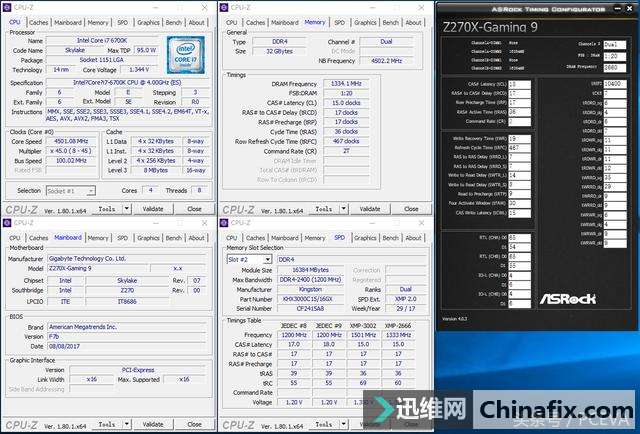
Task: Click the Part Number 'KHX3000C15/16GX'
Action: point(310,299)
